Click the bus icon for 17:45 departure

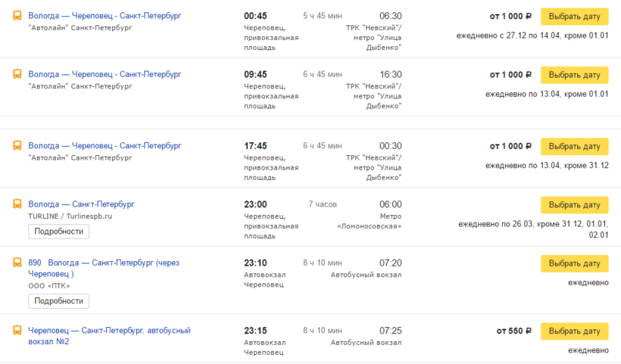click(17, 145)
